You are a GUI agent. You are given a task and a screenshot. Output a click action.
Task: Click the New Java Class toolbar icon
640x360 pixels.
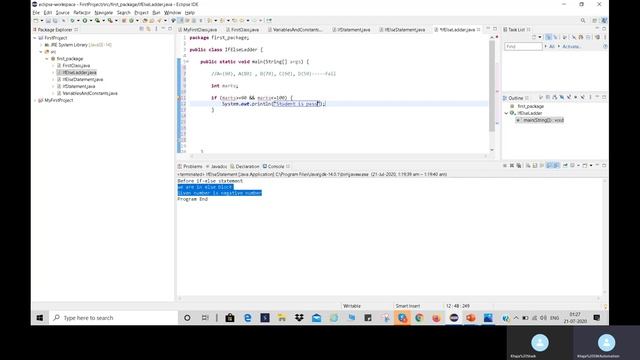point(131,20)
